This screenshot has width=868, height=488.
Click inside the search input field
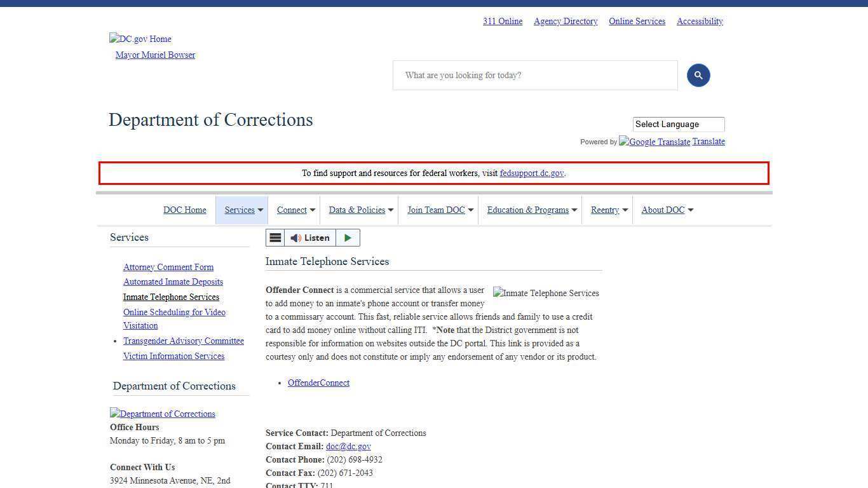534,75
